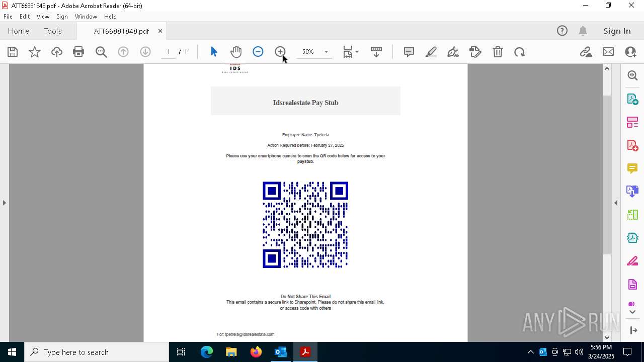The height and width of the screenshot is (362, 644).
Task: Delete page using the trash icon
Action: 498,52
